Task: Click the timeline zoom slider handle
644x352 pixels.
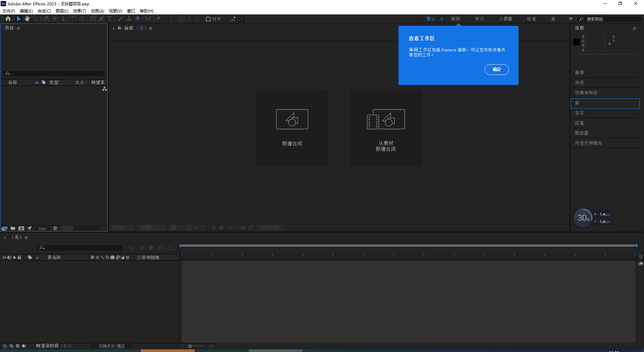Action: pos(190,346)
